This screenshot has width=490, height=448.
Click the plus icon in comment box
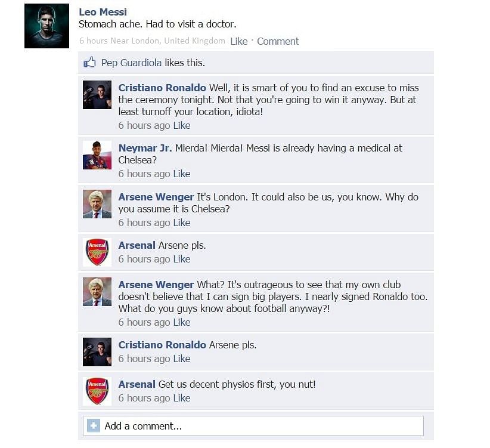(94, 425)
